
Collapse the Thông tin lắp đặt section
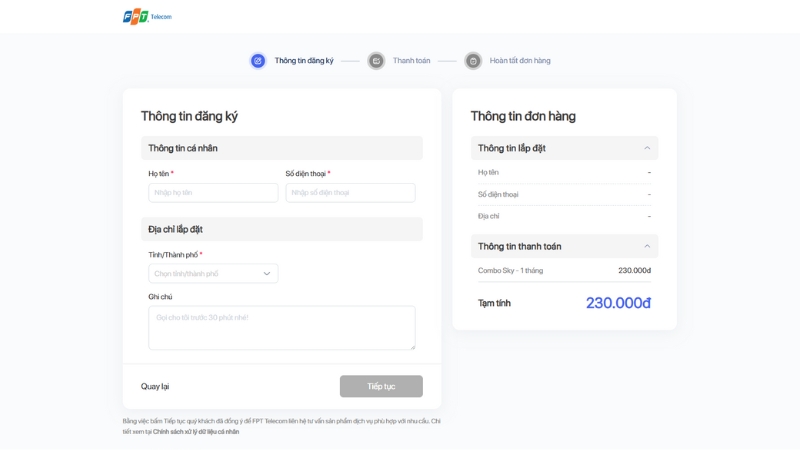(x=647, y=148)
